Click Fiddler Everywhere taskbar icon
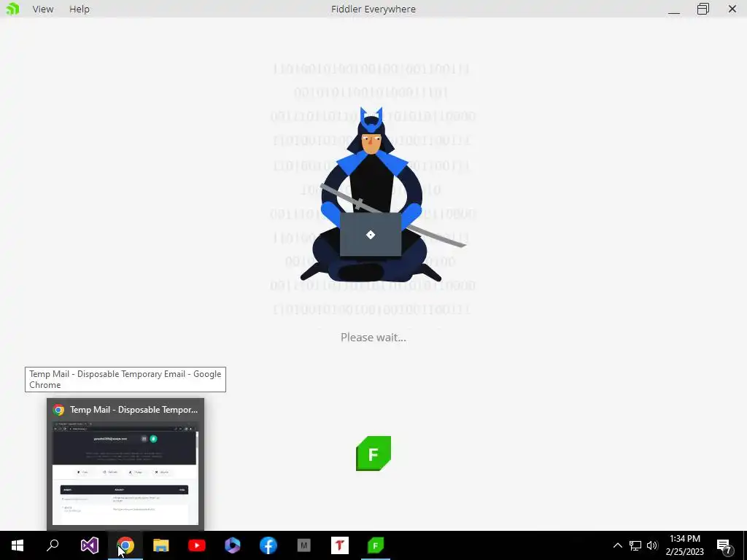 coord(376,545)
